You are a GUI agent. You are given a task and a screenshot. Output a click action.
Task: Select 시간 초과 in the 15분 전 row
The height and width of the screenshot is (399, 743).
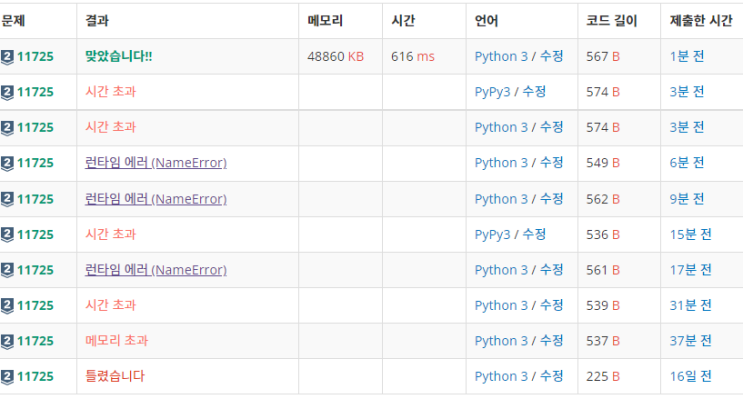tap(110, 234)
